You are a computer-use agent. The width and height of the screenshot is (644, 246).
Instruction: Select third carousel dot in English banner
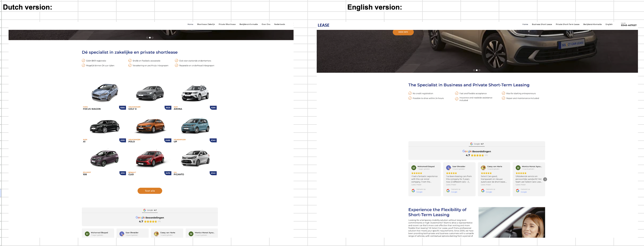coord(479,70)
